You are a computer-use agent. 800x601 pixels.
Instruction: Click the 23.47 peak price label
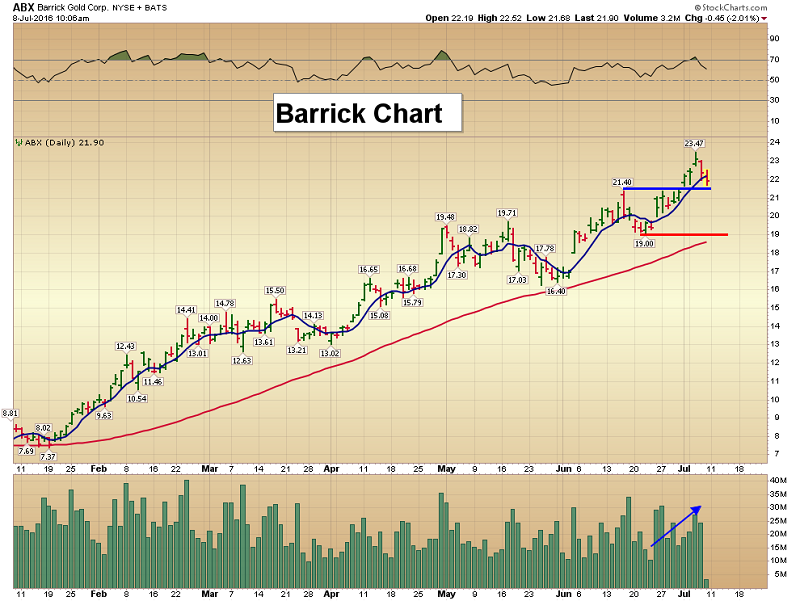click(x=694, y=144)
